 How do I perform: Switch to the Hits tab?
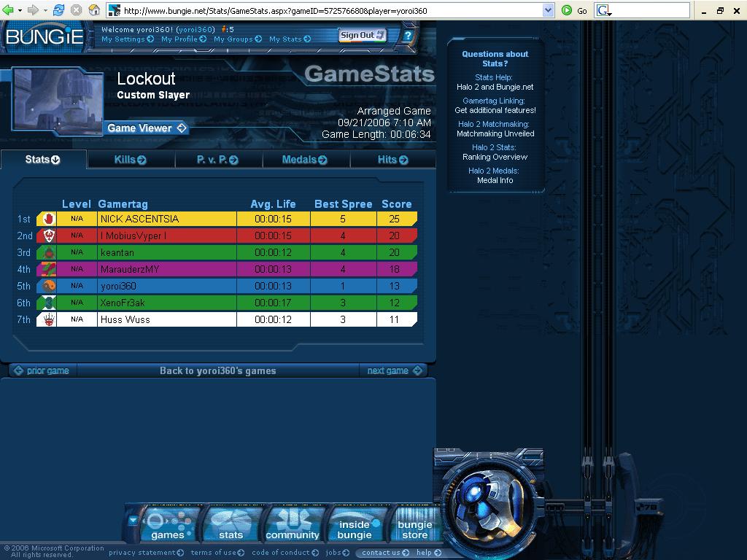393,160
